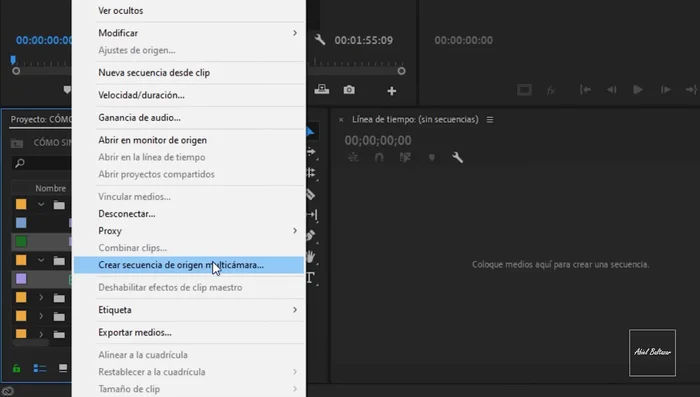
Task: Switch Project panel to List view
Action: coord(40,368)
